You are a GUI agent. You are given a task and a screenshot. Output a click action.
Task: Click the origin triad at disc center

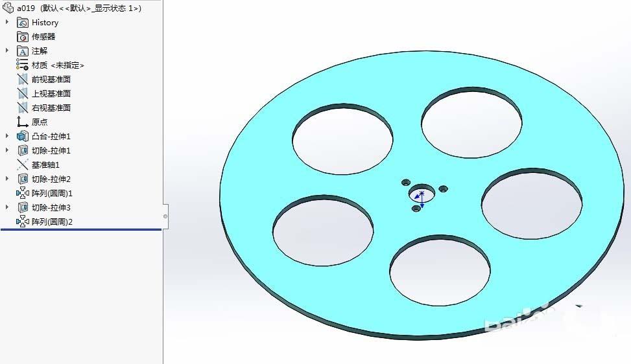(x=420, y=199)
